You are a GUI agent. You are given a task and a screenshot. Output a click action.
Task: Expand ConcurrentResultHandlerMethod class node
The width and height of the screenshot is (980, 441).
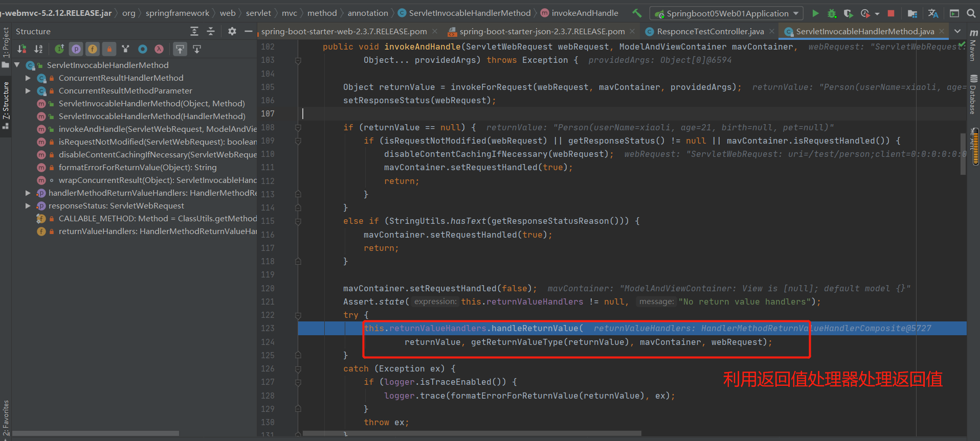[x=28, y=78]
